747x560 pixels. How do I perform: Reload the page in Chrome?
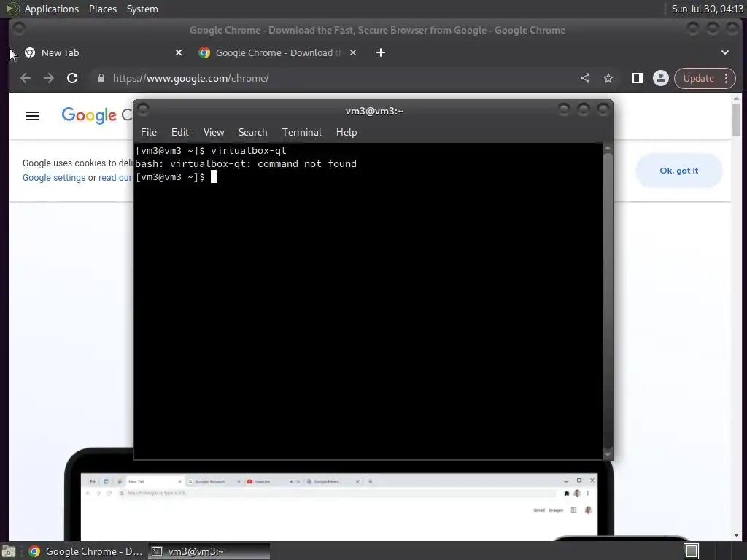pos(72,78)
